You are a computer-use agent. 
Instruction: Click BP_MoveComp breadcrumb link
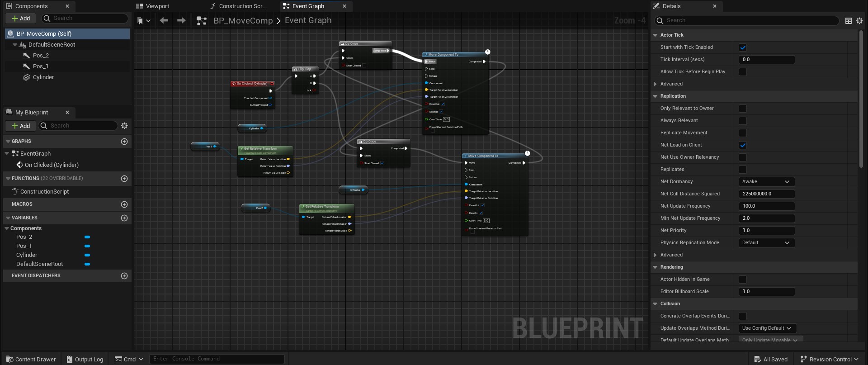point(243,21)
